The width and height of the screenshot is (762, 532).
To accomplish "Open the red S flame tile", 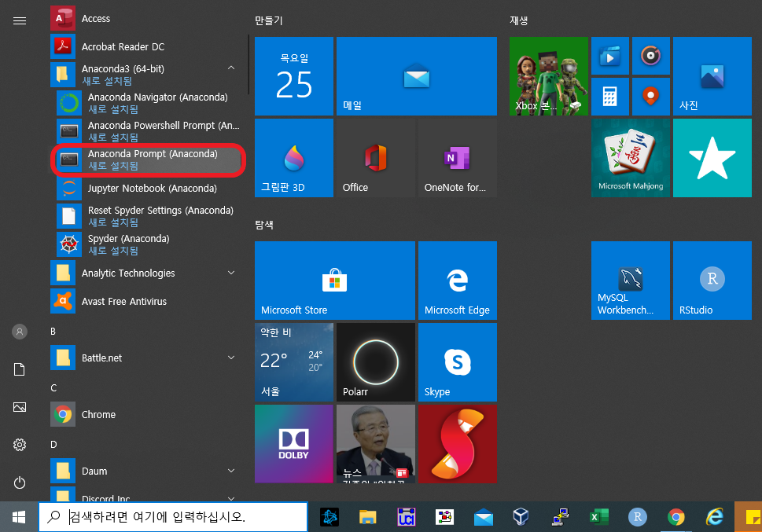I will pyautogui.click(x=458, y=443).
